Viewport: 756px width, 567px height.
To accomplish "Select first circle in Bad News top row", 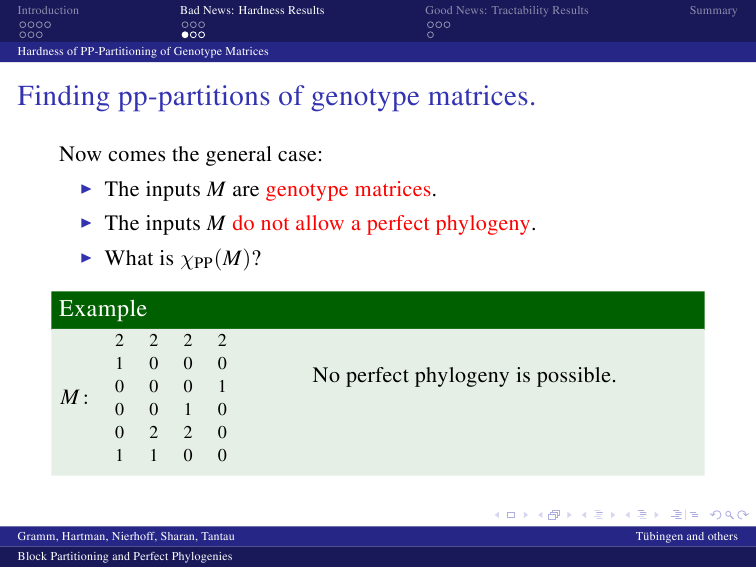I will [185, 25].
